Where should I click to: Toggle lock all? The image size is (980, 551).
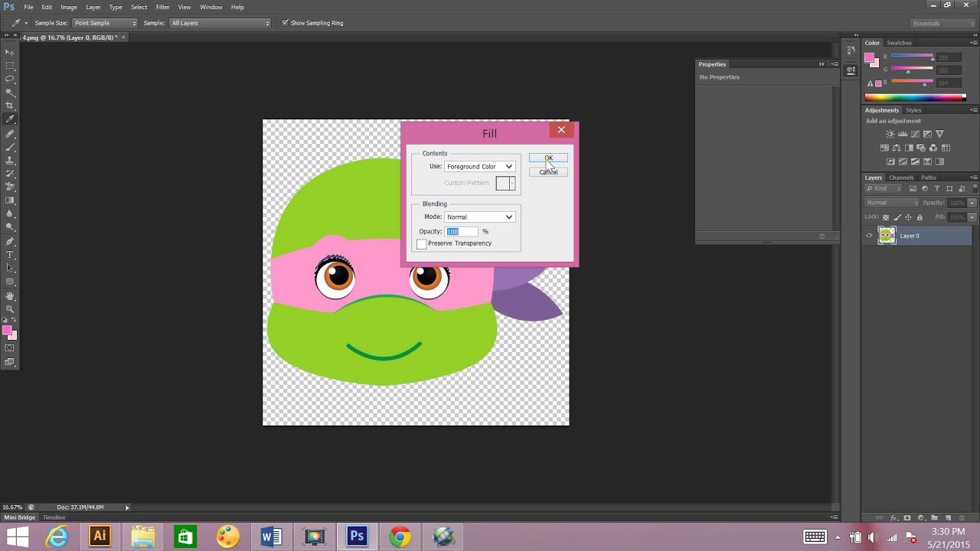(920, 217)
